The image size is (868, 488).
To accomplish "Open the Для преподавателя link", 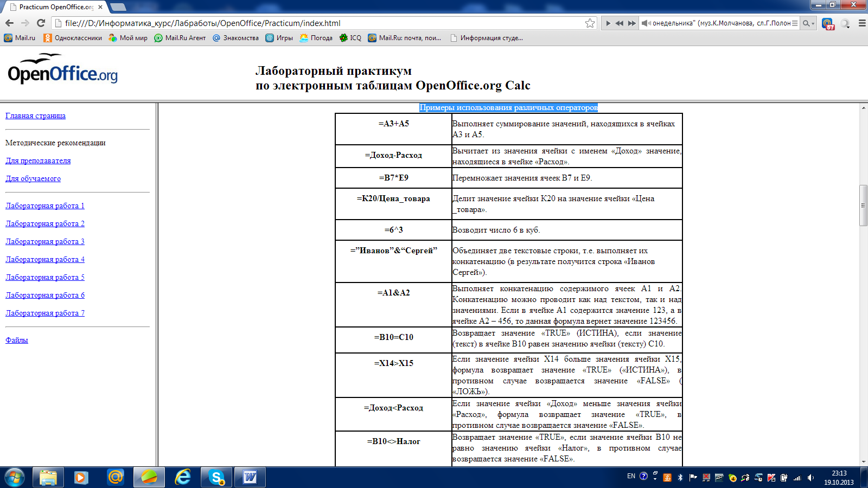I will click(x=38, y=160).
